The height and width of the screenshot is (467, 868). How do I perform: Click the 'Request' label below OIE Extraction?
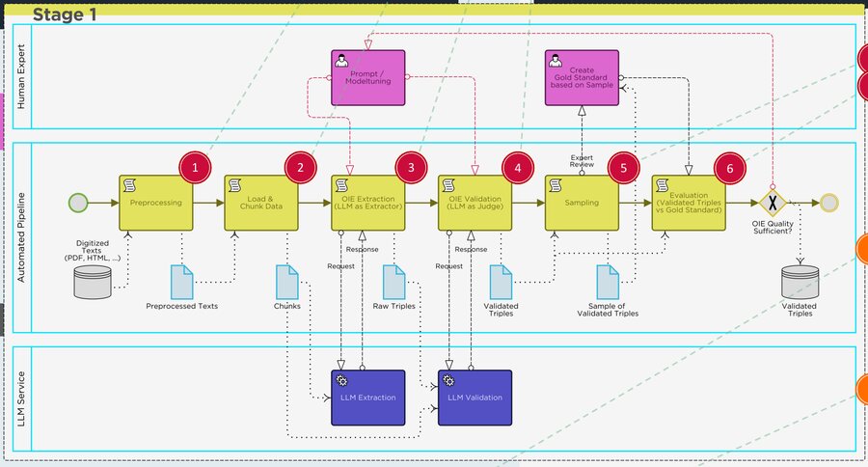(x=341, y=266)
